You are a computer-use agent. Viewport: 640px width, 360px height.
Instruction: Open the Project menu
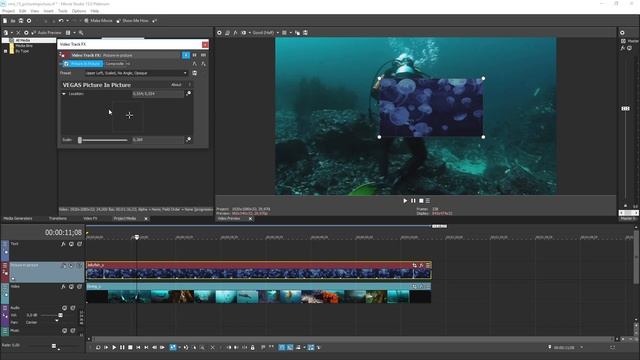click(8, 11)
